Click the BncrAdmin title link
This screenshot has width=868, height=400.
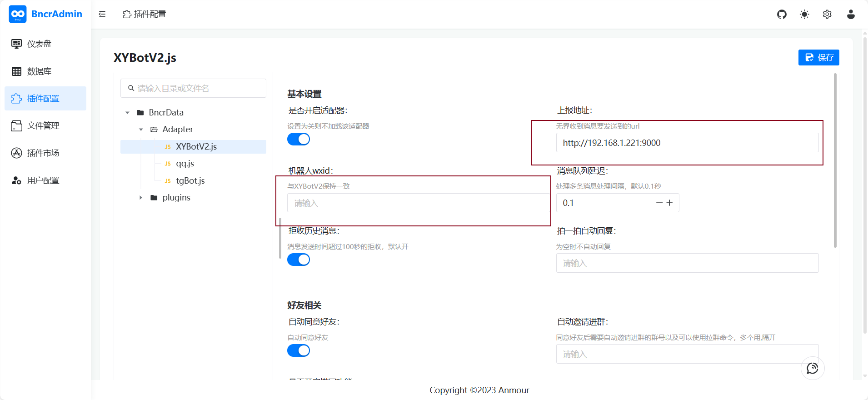(57, 14)
